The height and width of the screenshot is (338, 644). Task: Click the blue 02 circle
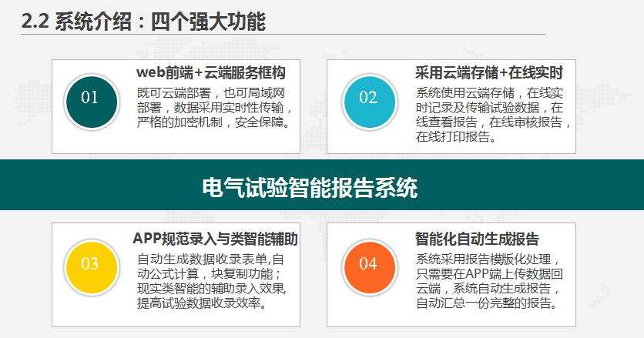(x=370, y=102)
